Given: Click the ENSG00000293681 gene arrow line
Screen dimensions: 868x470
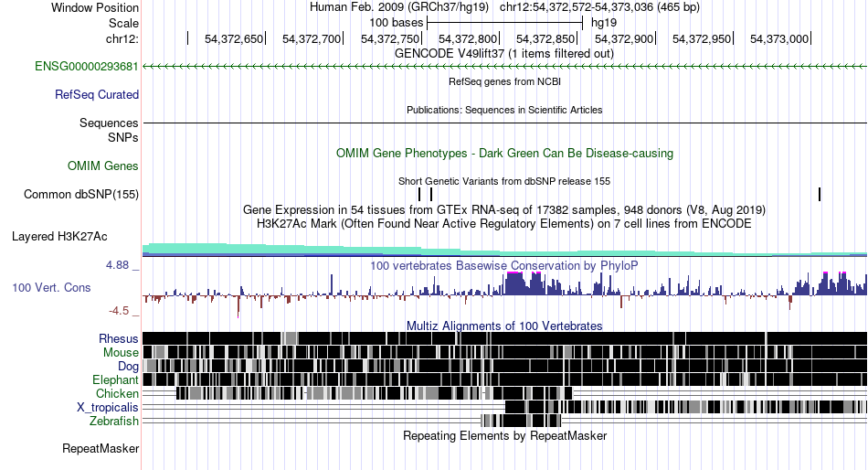Looking at the screenshot, I should (504, 67).
